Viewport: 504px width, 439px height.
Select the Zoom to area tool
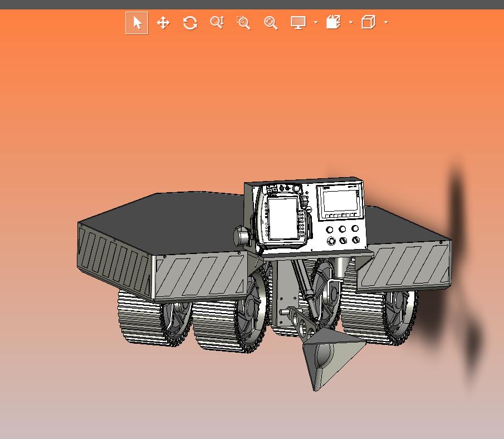[x=243, y=23]
